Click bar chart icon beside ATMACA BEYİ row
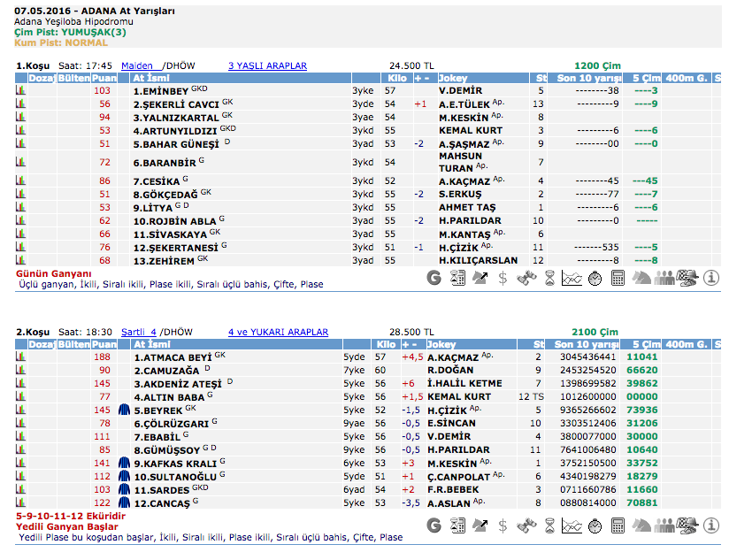This screenshot has height=560, width=752. coord(20,357)
